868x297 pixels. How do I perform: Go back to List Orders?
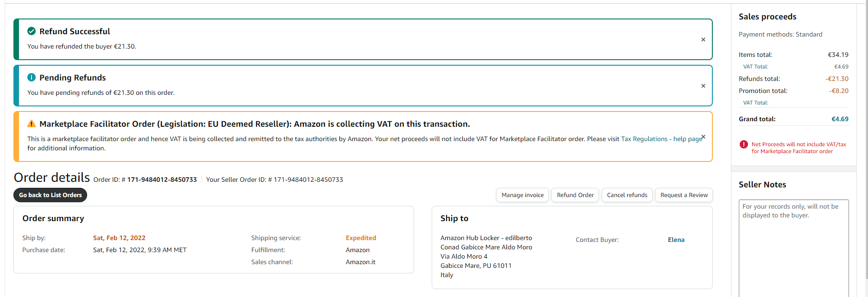(x=50, y=195)
